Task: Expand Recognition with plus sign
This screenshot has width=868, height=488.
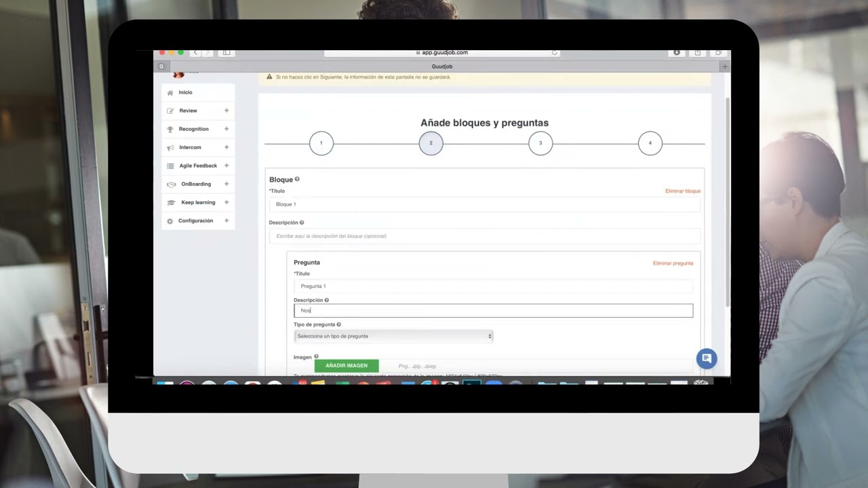Action: pos(226,129)
